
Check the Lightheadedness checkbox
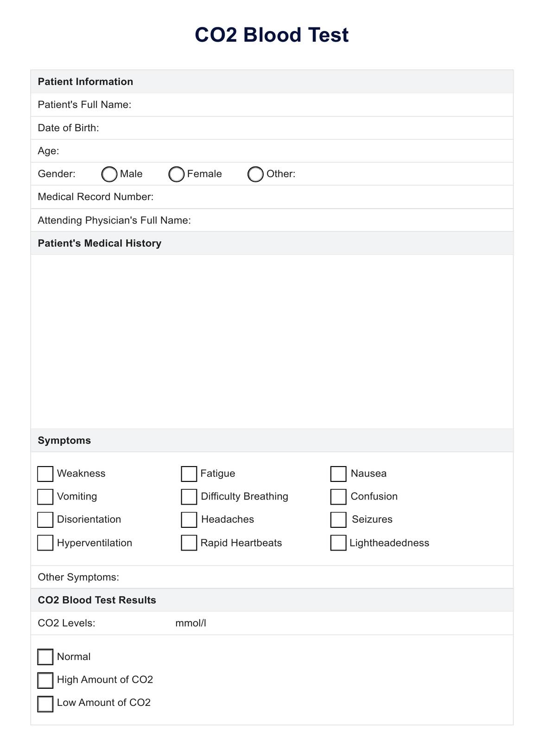point(338,543)
